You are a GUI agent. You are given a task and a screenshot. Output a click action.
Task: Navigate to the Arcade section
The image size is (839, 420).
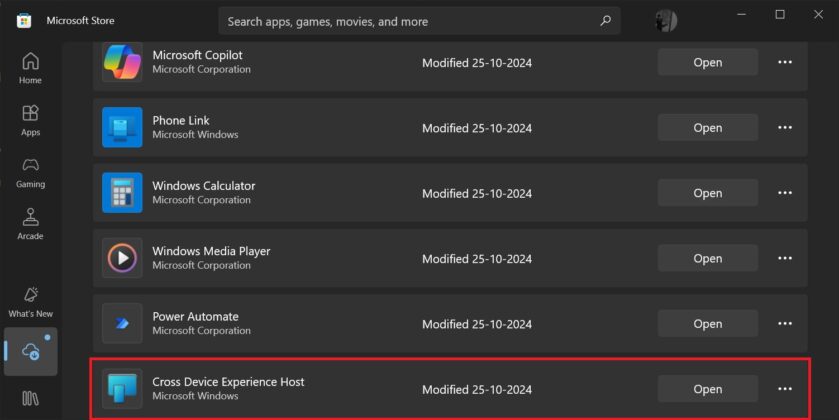(x=31, y=224)
